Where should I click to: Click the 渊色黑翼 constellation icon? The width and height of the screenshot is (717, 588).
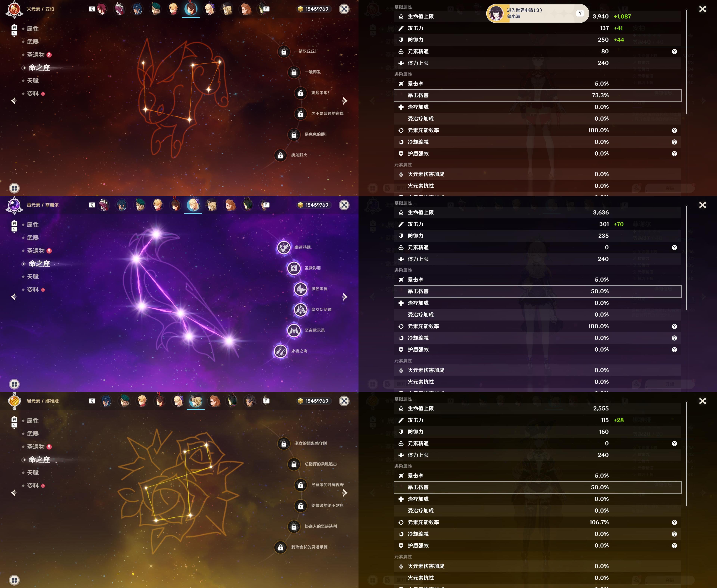(301, 289)
